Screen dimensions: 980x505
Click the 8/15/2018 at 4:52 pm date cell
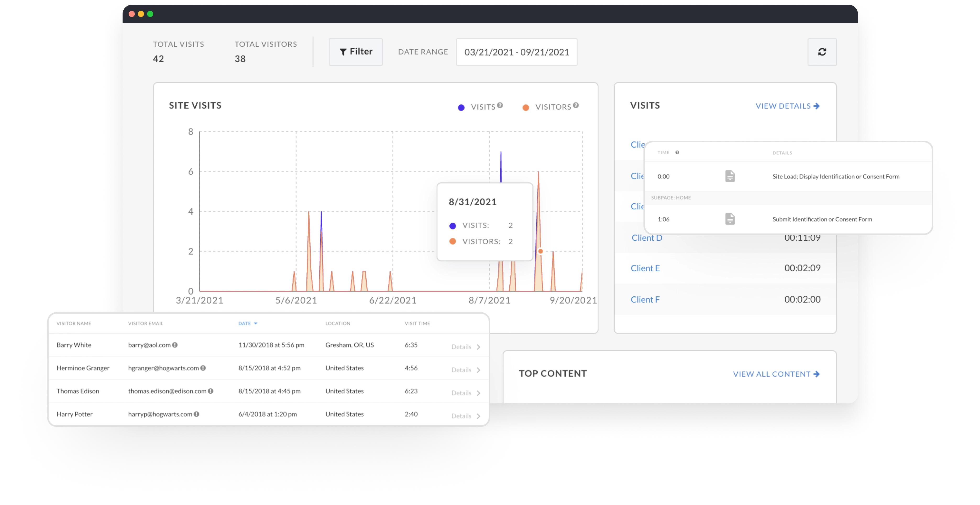[x=269, y=368]
